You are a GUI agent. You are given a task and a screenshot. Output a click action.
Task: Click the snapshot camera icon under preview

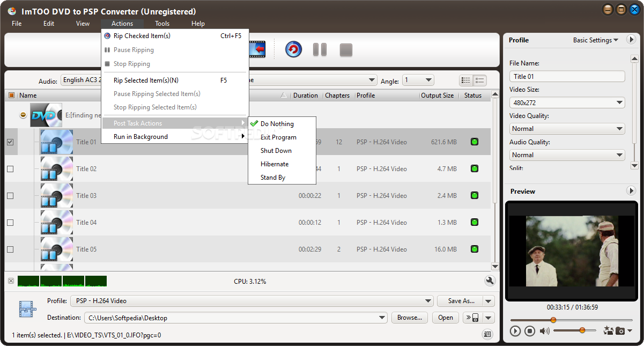(620, 331)
